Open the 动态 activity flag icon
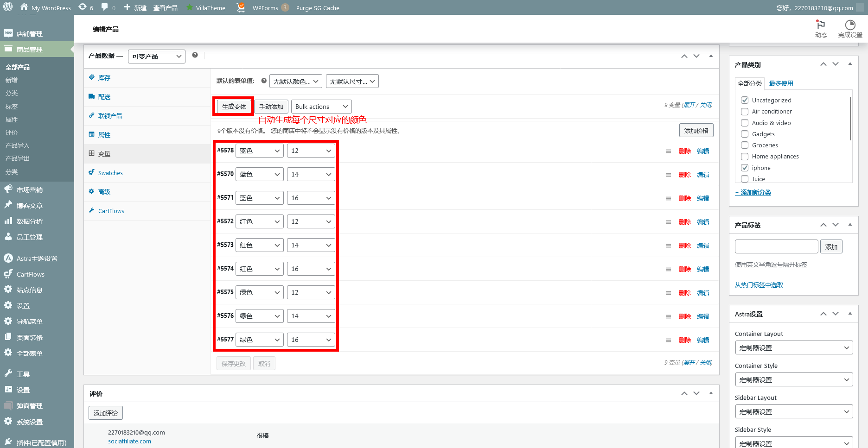868x448 pixels. (x=821, y=29)
